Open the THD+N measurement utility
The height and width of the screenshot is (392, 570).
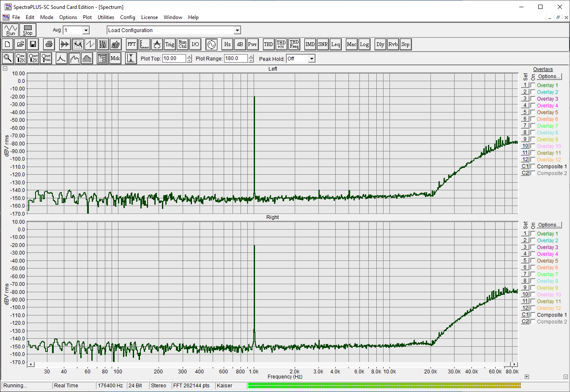(x=281, y=44)
